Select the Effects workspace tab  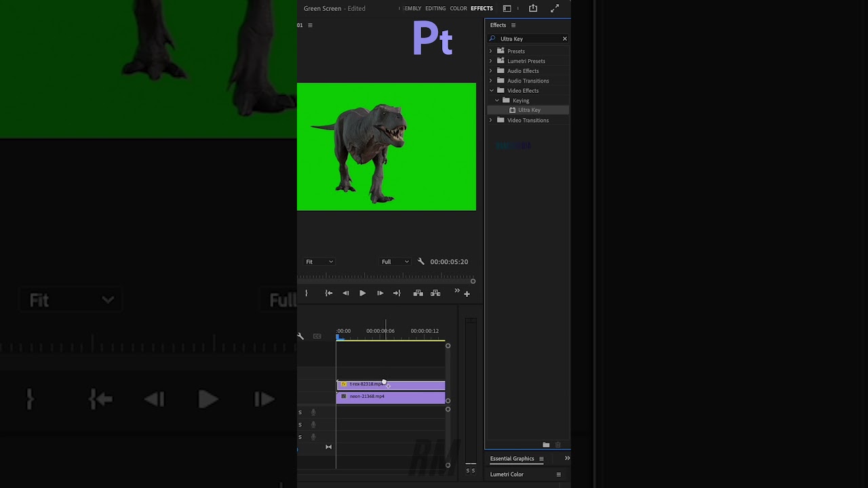(x=481, y=8)
